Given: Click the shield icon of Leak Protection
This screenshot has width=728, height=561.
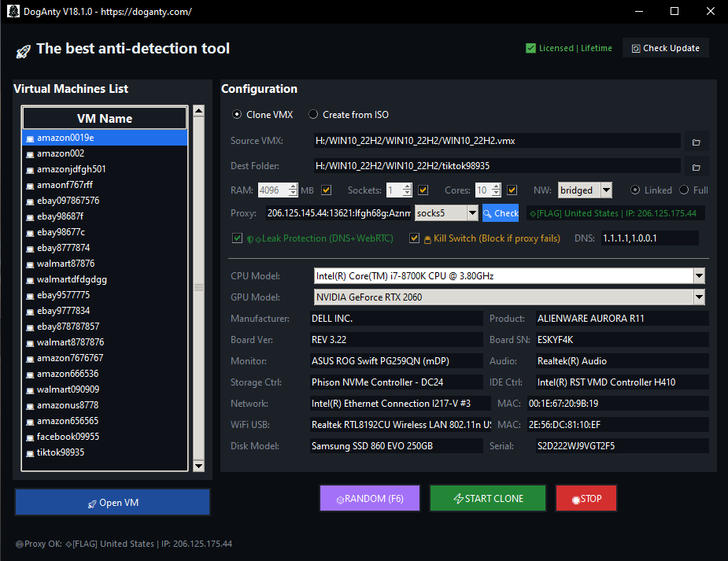Looking at the screenshot, I should [x=250, y=239].
